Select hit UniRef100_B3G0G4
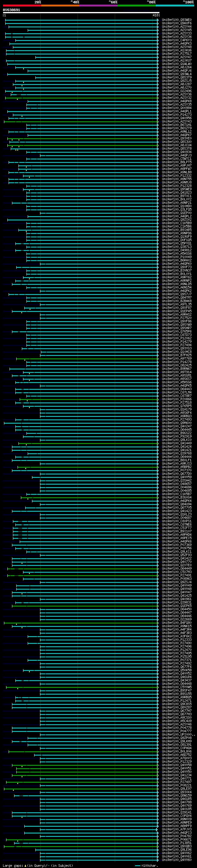Image resolution: width=197 pixels, height=868 pixels. click(177, 497)
